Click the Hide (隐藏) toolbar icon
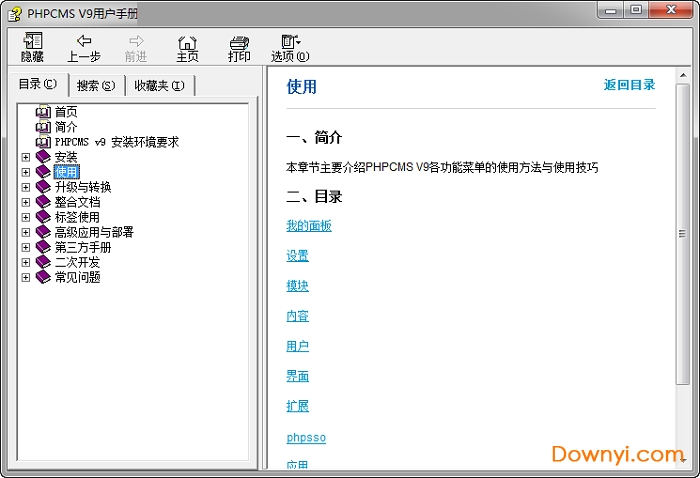 pos(33,41)
